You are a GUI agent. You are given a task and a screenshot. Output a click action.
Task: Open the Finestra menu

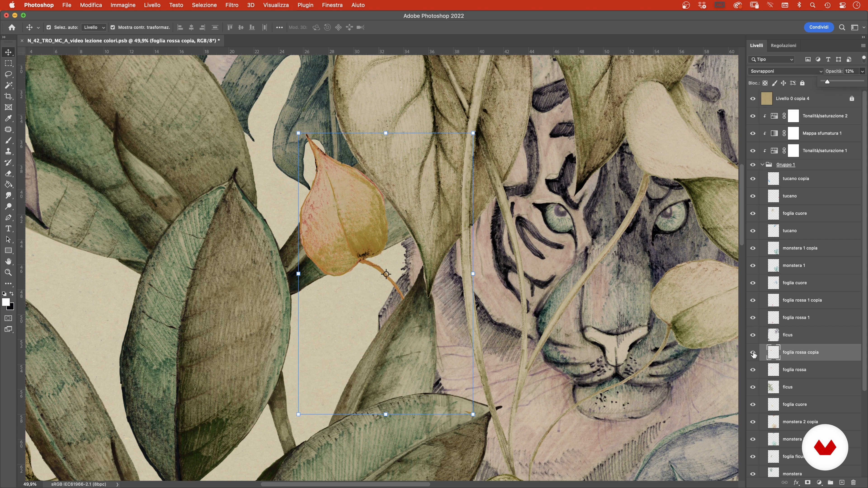click(332, 5)
